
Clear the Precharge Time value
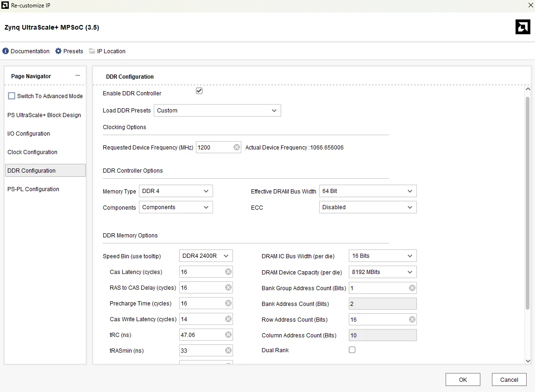228,303
